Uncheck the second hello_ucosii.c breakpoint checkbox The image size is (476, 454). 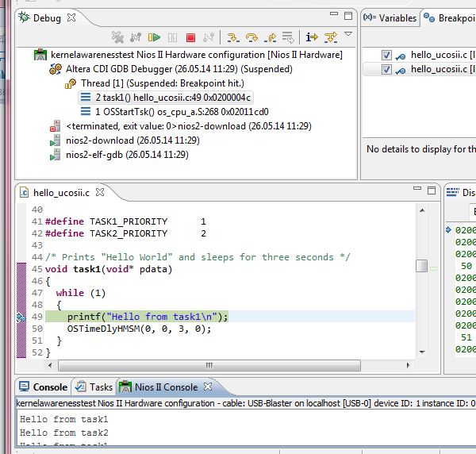point(386,69)
